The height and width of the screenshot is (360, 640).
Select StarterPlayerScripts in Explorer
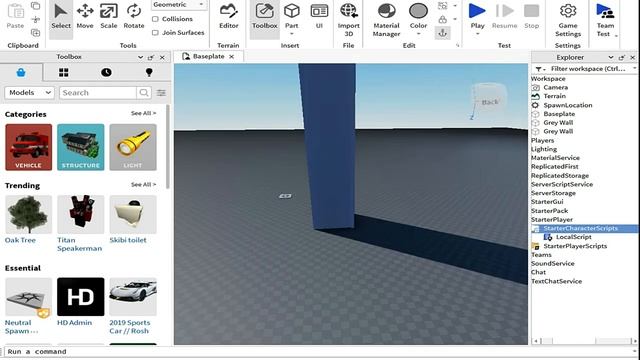(575, 246)
